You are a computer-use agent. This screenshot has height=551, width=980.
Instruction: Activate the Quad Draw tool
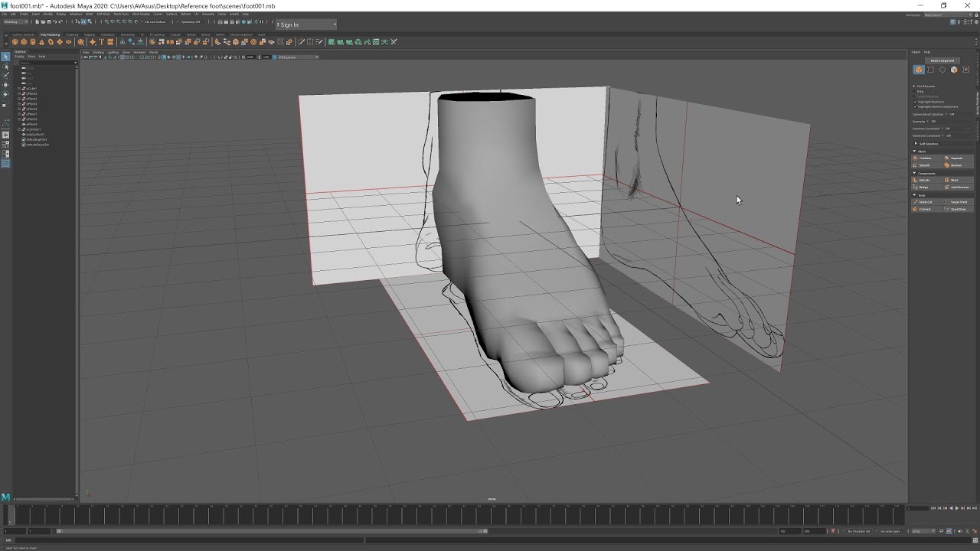(959, 209)
